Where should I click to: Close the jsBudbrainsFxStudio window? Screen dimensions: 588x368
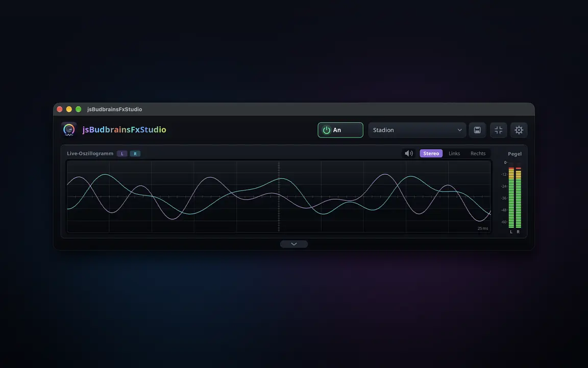pos(60,109)
